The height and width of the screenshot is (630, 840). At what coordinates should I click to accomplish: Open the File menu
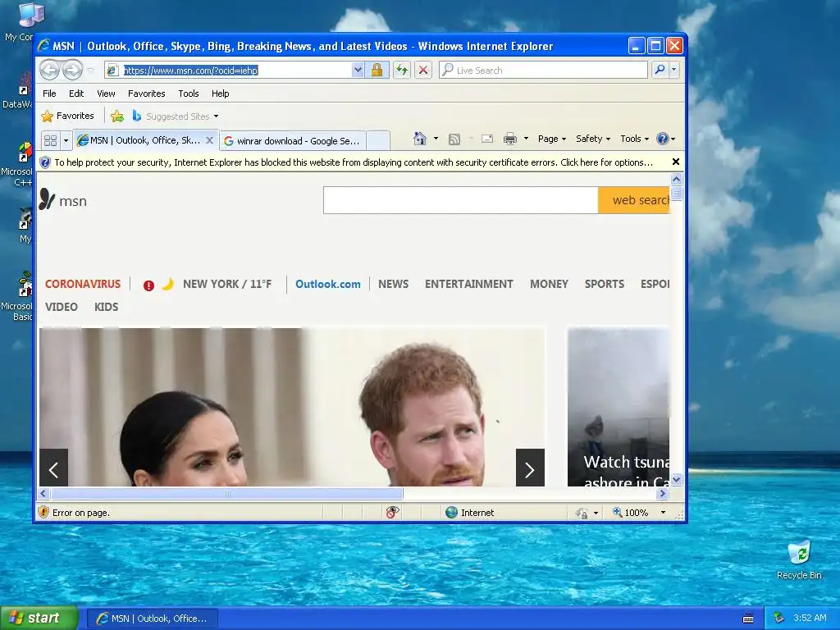tap(49, 94)
